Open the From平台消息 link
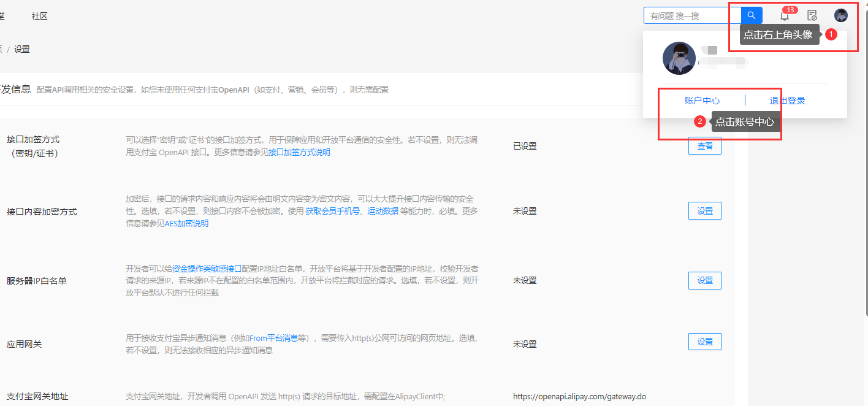The width and height of the screenshot is (868, 406). pyautogui.click(x=273, y=338)
